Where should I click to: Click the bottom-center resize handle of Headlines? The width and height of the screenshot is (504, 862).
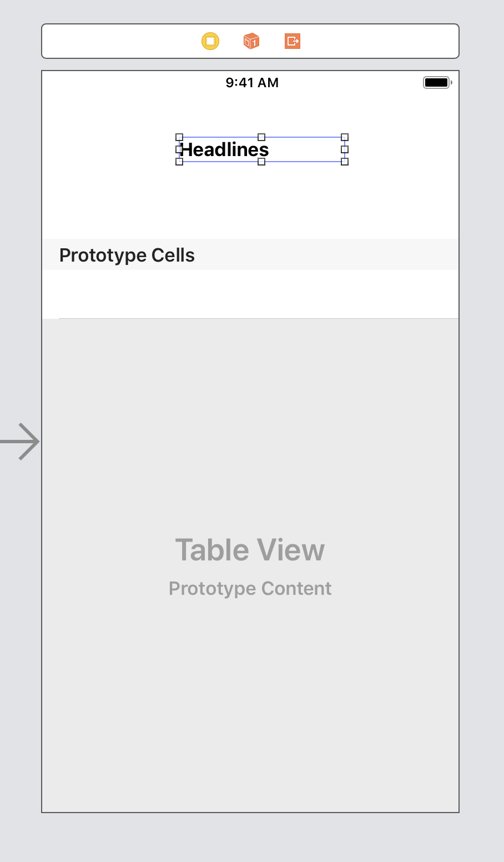(262, 162)
